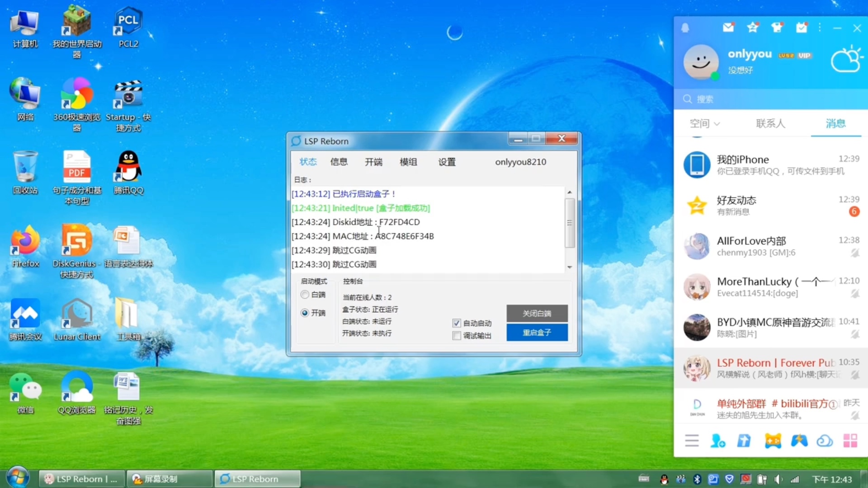Open the 微信 desktop icon

(25, 392)
